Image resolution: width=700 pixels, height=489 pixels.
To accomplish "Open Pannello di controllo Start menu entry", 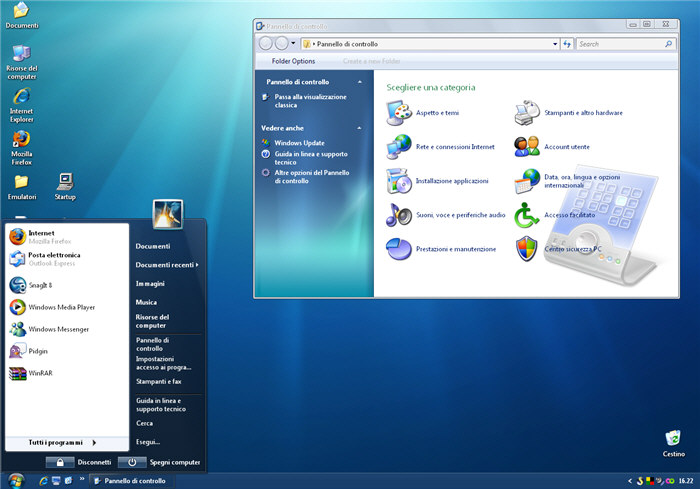I will point(152,344).
